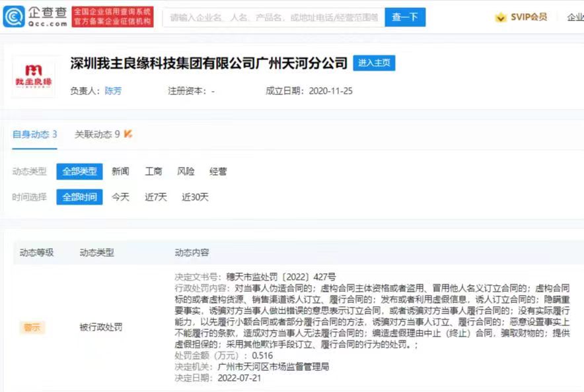
Task: Click the company logo thumbnail 我主良缘
Action: [34, 77]
